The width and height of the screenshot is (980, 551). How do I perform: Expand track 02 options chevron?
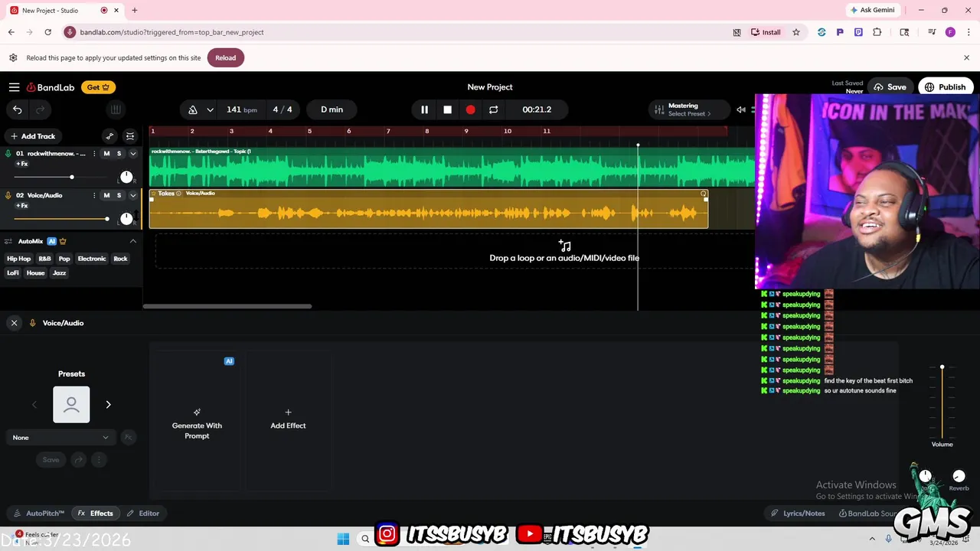pos(132,195)
